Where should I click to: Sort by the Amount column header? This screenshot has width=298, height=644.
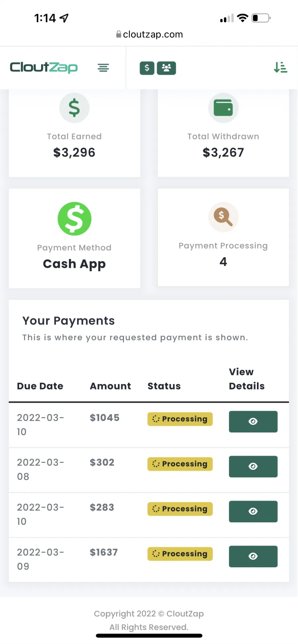pos(111,386)
